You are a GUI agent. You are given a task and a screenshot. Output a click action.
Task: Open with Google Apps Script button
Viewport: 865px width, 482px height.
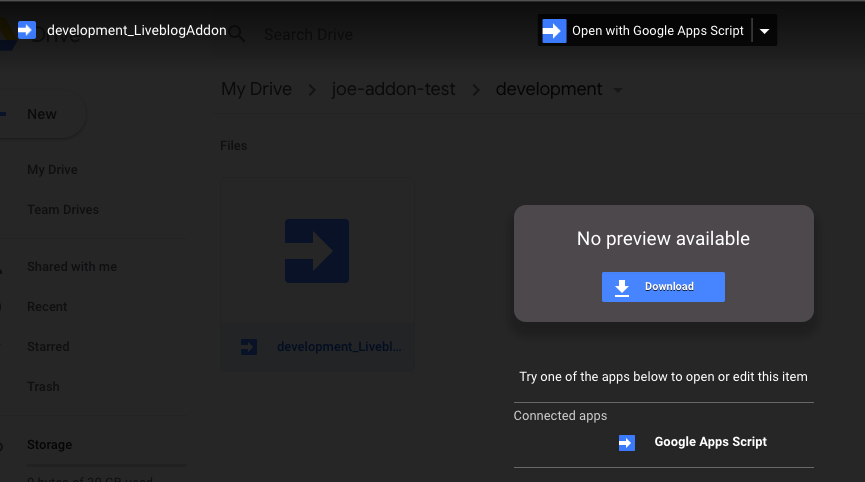coord(644,30)
